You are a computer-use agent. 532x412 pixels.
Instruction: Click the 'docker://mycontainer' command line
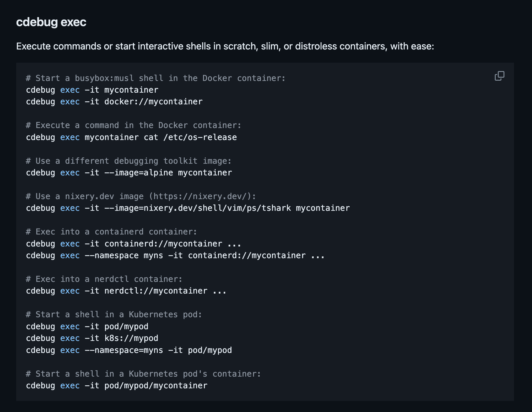114,102
